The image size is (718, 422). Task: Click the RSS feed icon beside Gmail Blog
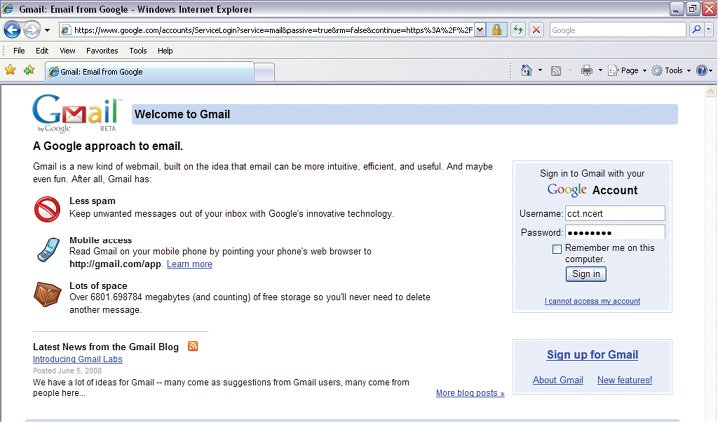point(193,346)
